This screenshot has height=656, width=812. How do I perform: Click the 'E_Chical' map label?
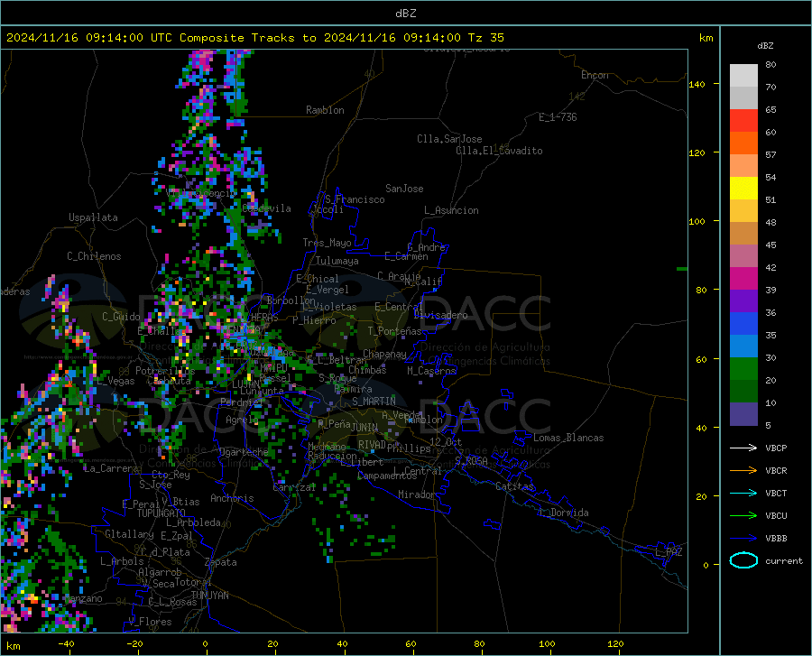(x=317, y=279)
